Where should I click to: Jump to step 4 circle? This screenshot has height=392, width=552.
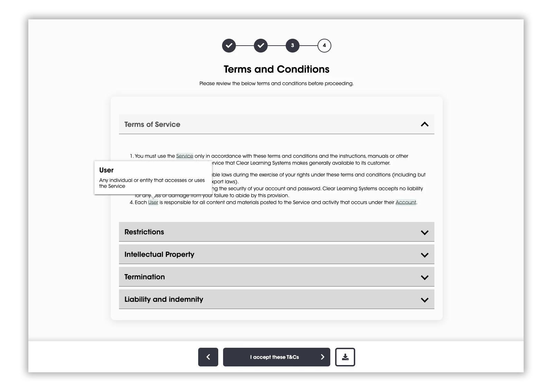pos(324,46)
